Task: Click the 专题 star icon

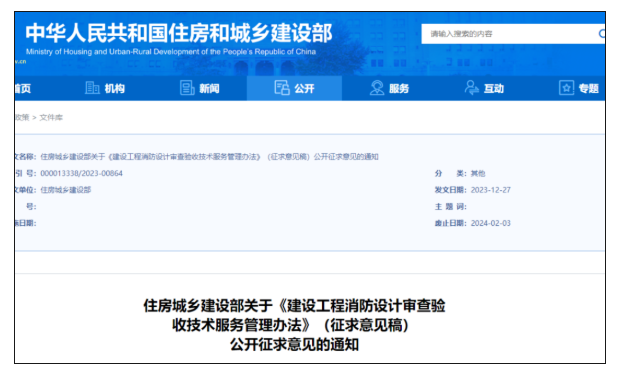Action: (x=566, y=88)
